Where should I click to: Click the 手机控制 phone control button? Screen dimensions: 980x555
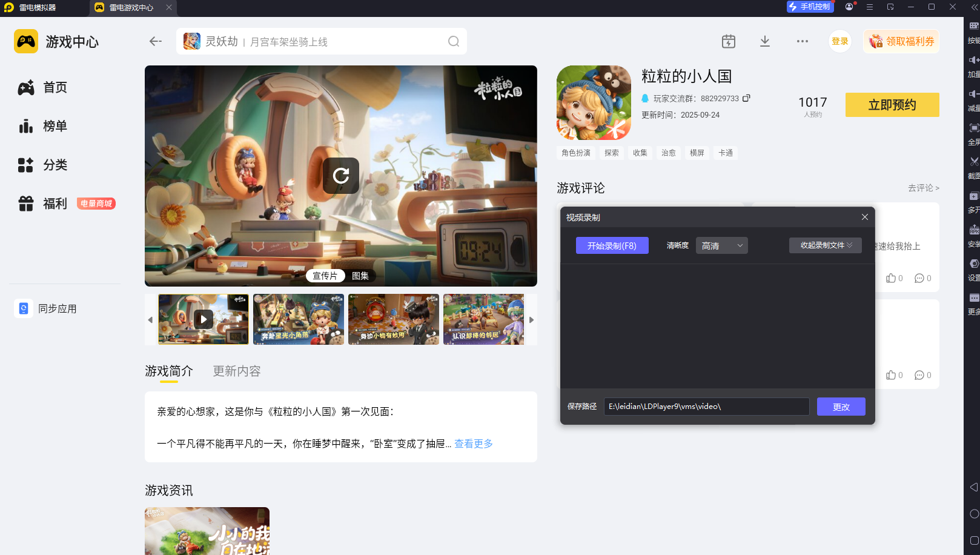pyautogui.click(x=810, y=7)
